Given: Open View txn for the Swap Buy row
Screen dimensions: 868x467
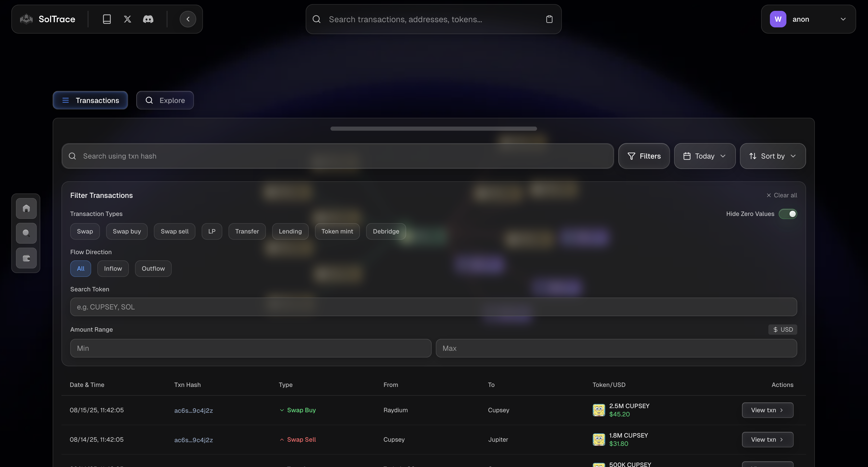Looking at the screenshot, I should coord(767,410).
